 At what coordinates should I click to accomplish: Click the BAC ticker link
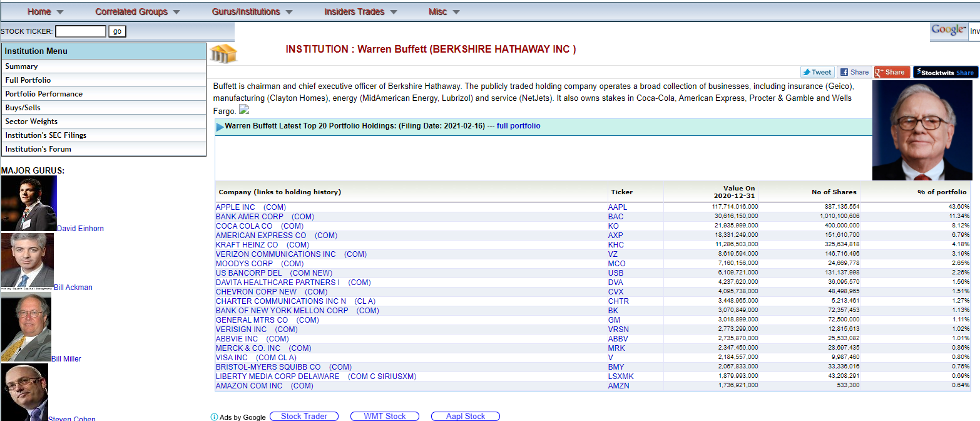(x=616, y=217)
